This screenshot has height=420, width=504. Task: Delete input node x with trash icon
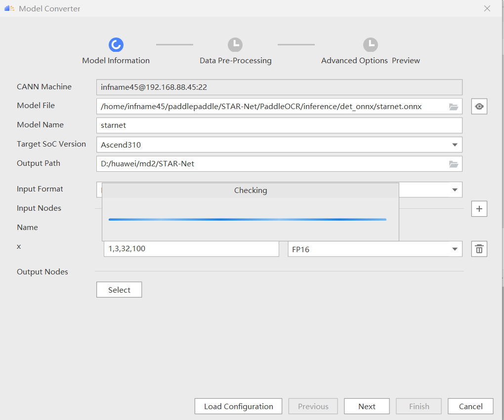click(x=479, y=249)
